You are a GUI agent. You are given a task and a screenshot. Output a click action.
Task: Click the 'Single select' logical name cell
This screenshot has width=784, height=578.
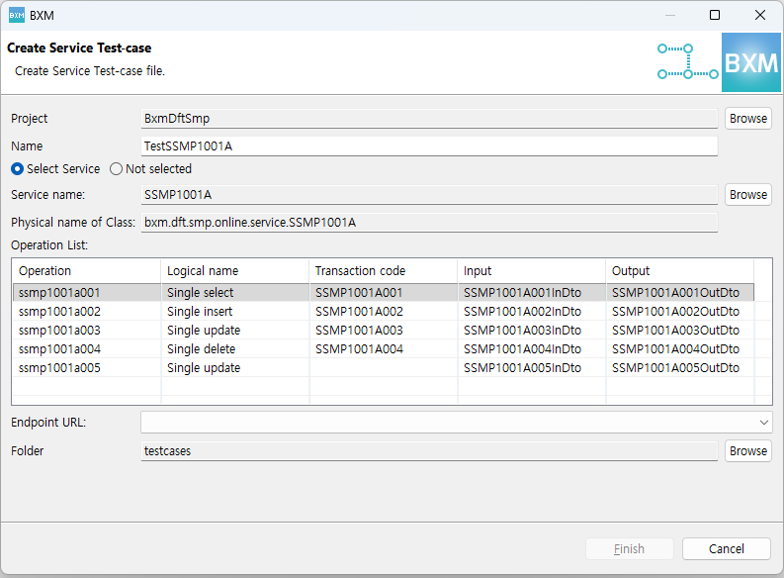click(x=235, y=292)
